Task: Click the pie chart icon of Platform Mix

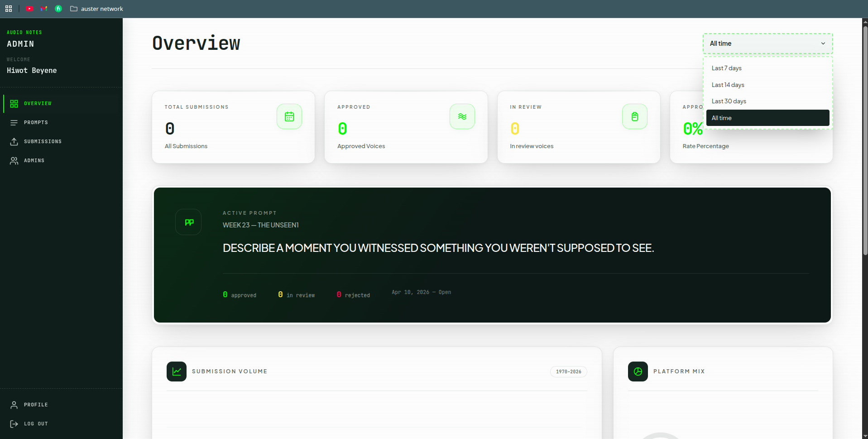Action: pos(638,371)
